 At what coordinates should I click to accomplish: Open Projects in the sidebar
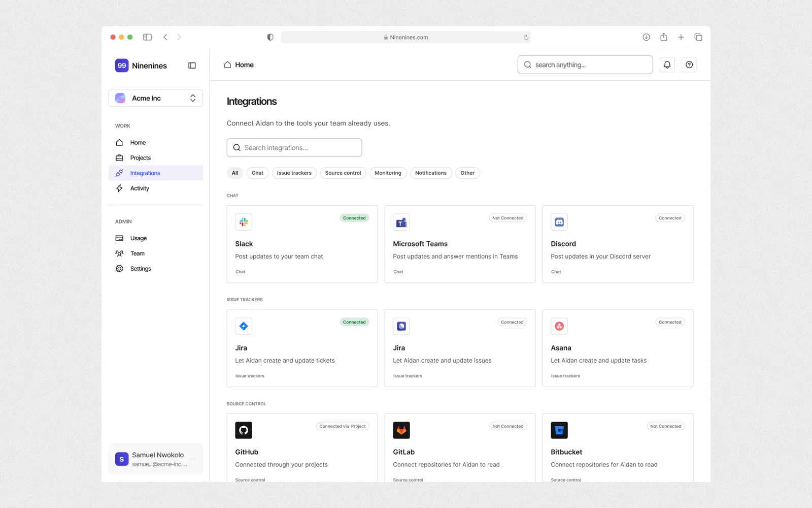coord(156,158)
